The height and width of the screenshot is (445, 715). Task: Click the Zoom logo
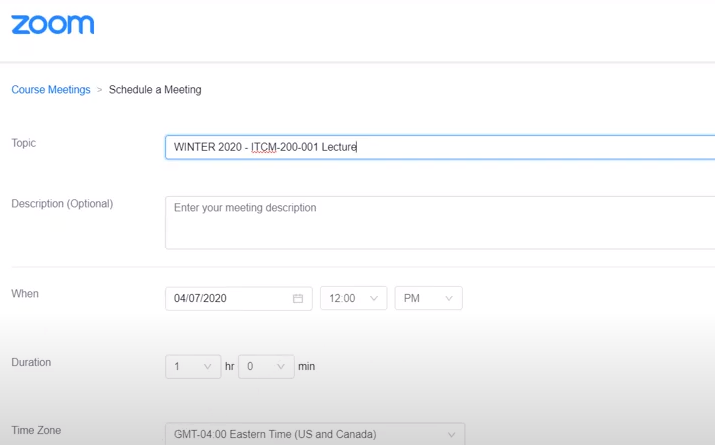point(53,25)
